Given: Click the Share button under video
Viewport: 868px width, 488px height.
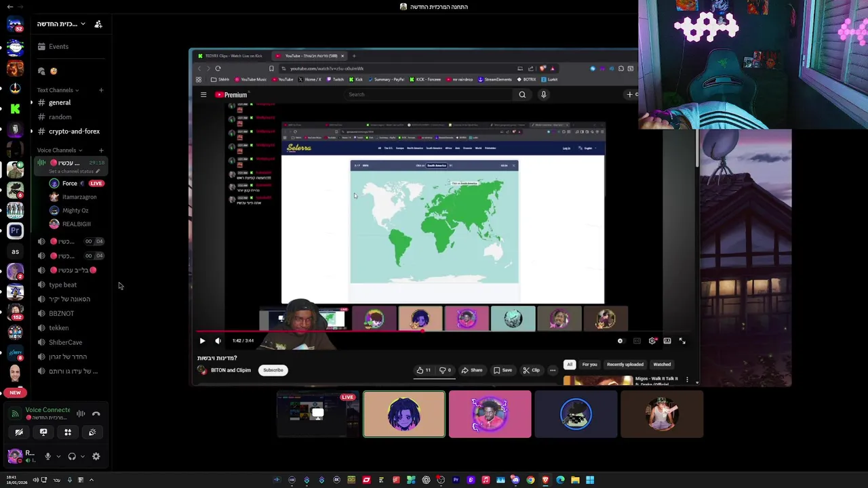Looking at the screenshot, I should pos(472,370).
